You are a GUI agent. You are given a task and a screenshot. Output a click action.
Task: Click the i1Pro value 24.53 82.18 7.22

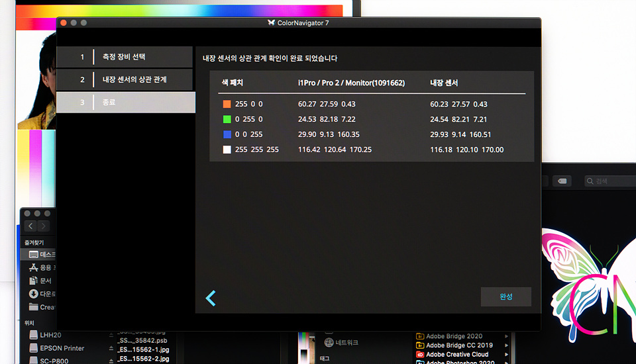[327, 119]
